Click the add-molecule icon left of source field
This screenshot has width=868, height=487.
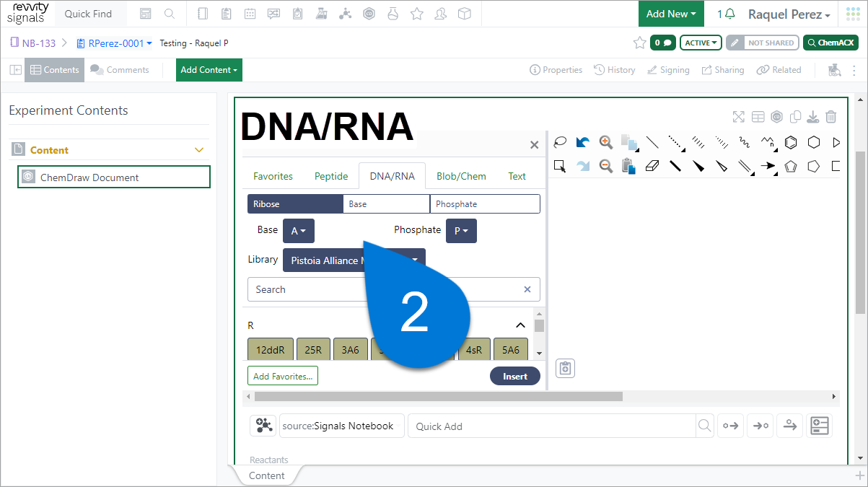pyautogui.click(x=263, y=426)
